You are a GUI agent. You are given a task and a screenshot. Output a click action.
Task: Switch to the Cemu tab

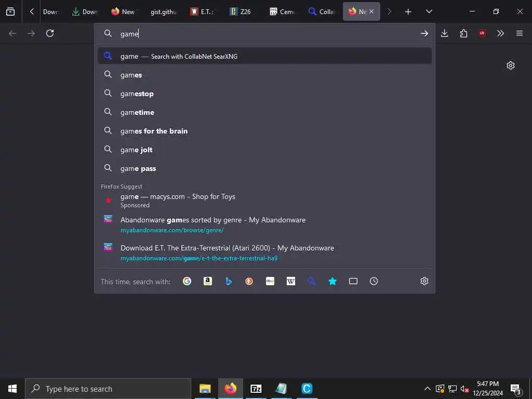tap(282, 11)
